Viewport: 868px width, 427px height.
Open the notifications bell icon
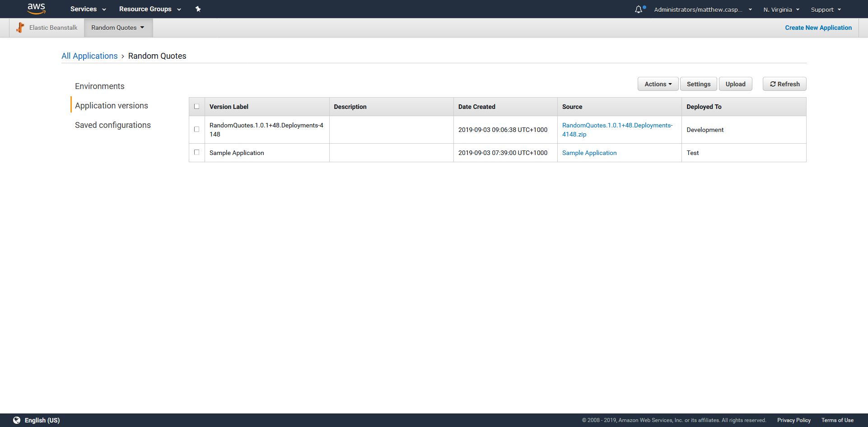click(638, 9)
